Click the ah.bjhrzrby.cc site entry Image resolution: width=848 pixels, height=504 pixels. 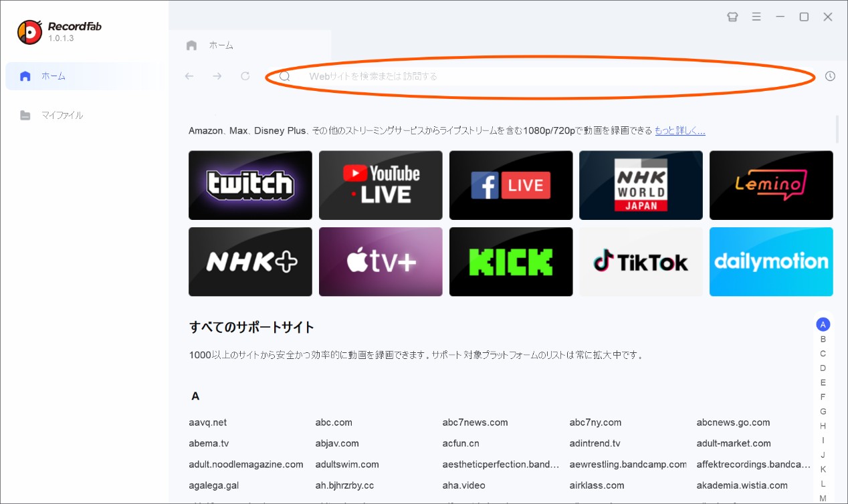pyautogui.click(x=344, y=485)
